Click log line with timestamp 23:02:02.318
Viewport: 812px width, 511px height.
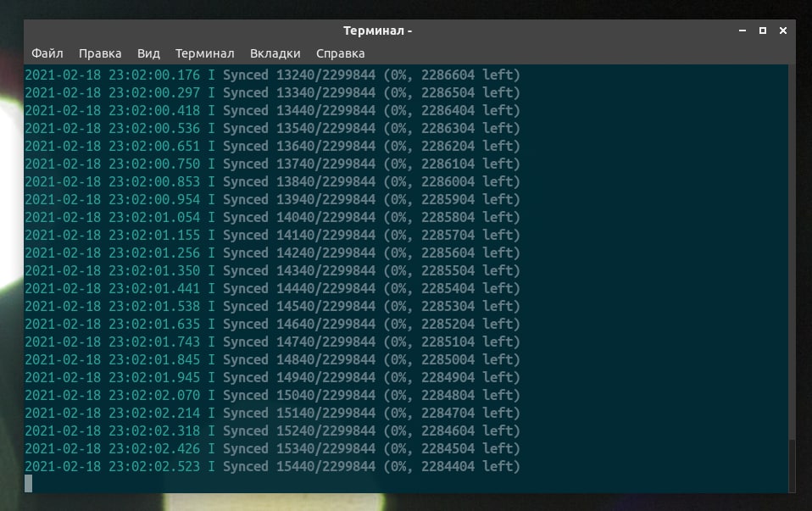[x=272, y=430]
